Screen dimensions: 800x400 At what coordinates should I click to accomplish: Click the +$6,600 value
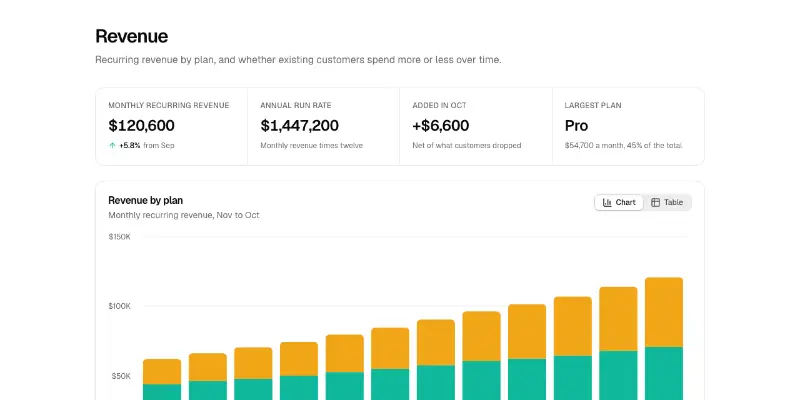pos(441,126)
